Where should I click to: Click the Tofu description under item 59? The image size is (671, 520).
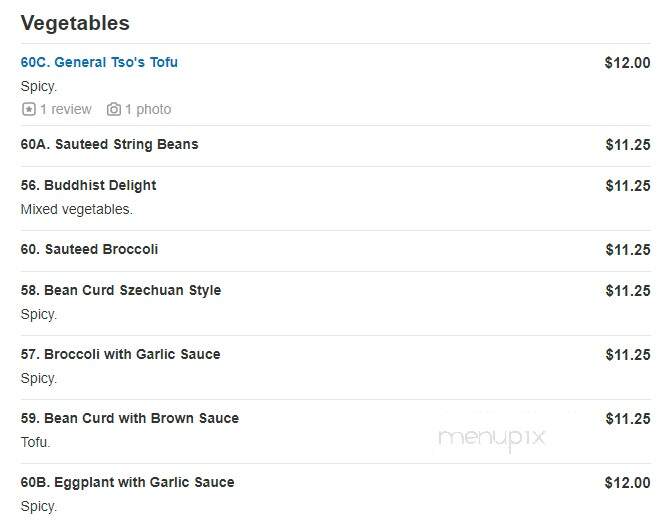pyautogui.click(x=36, y=442)
